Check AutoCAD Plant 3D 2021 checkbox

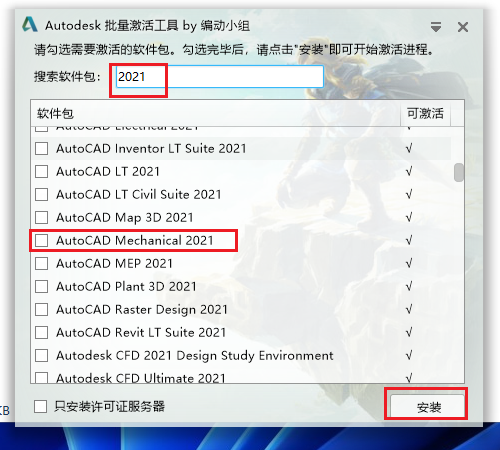coord(41,286)
